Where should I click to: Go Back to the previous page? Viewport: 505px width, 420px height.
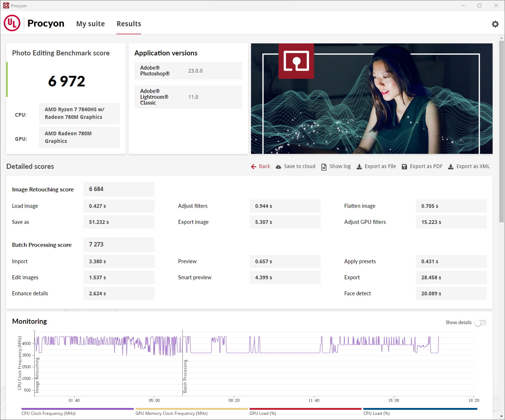point(261,166)
